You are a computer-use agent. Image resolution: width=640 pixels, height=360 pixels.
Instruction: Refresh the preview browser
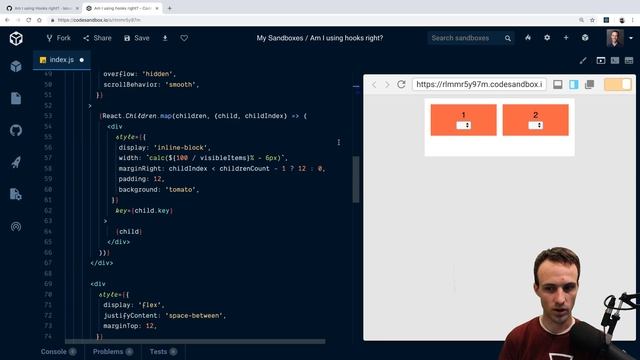[x=401, y=84]
